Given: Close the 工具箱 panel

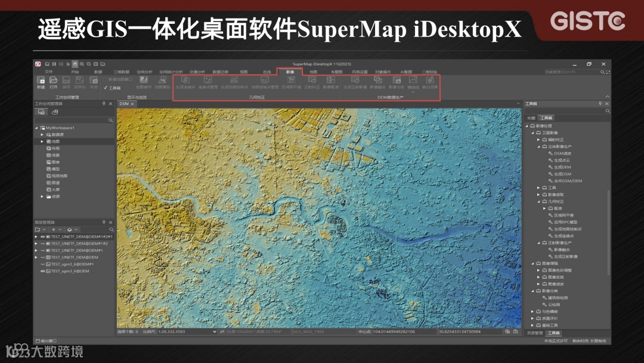Looking at the screenshot, I should coord(606,104).
